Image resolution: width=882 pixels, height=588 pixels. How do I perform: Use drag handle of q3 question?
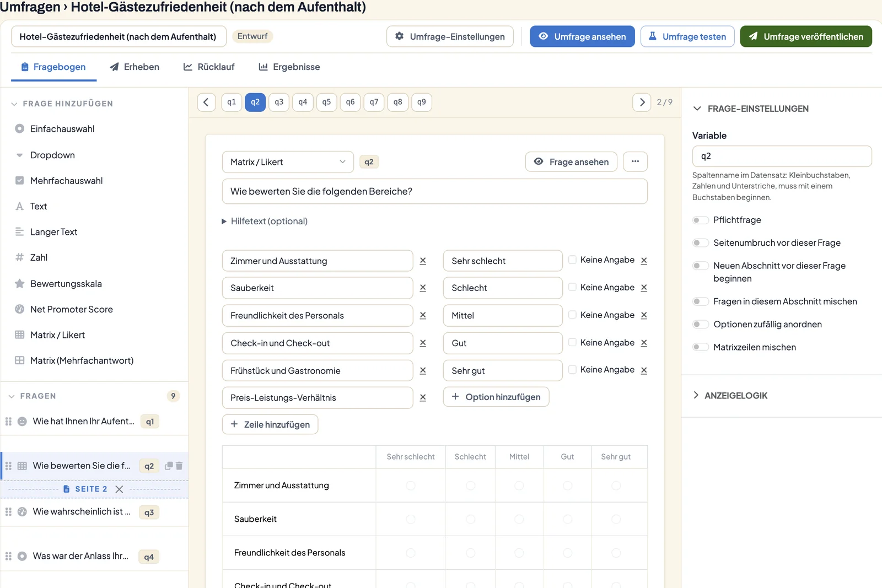click(8, 512)
